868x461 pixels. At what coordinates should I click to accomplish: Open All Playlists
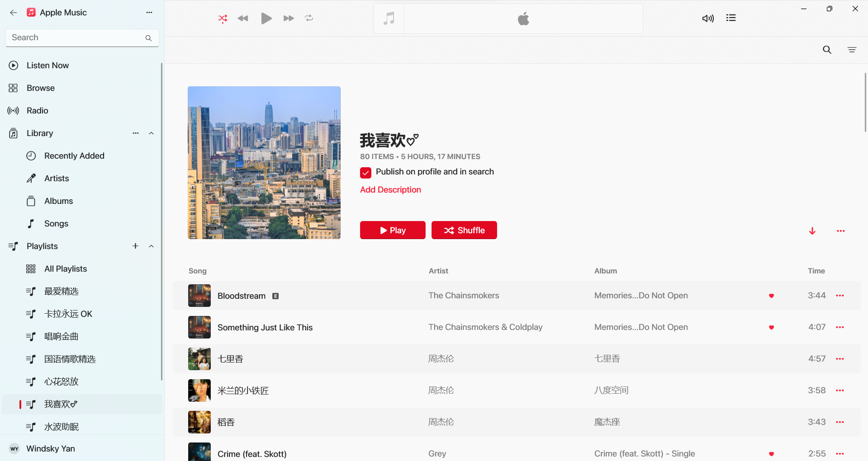click(x=81, y=269)
